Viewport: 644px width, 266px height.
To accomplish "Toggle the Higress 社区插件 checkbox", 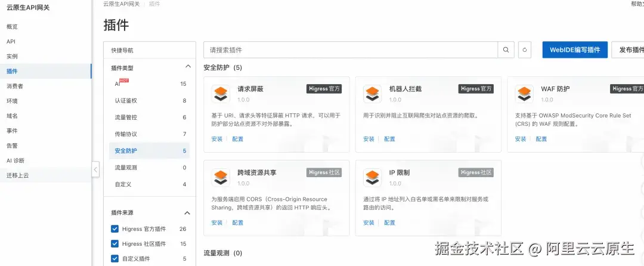I will (x=114, y=244).
